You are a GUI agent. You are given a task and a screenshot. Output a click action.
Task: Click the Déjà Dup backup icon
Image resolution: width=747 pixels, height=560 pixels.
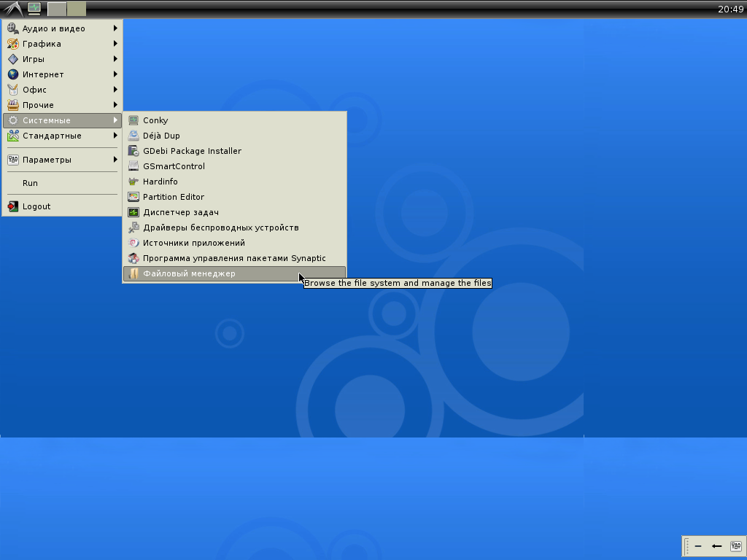click(133, 136)
